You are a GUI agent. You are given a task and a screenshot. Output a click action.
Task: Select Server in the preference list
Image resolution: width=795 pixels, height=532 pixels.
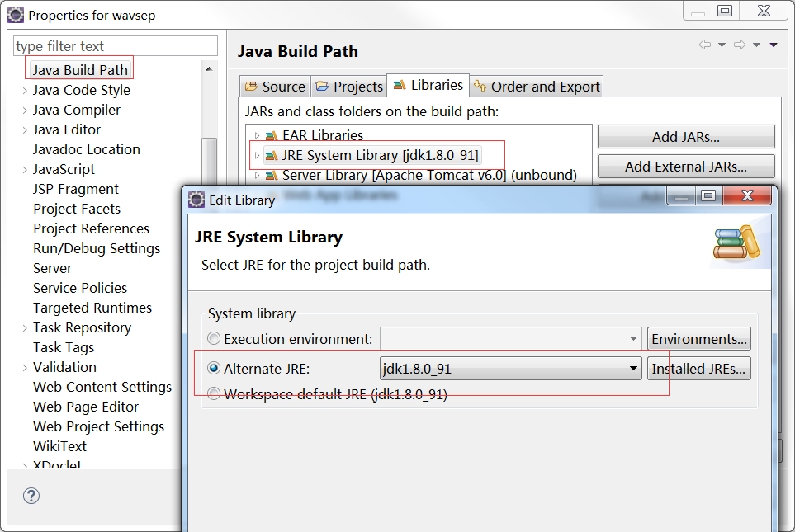tap(52, 268)
